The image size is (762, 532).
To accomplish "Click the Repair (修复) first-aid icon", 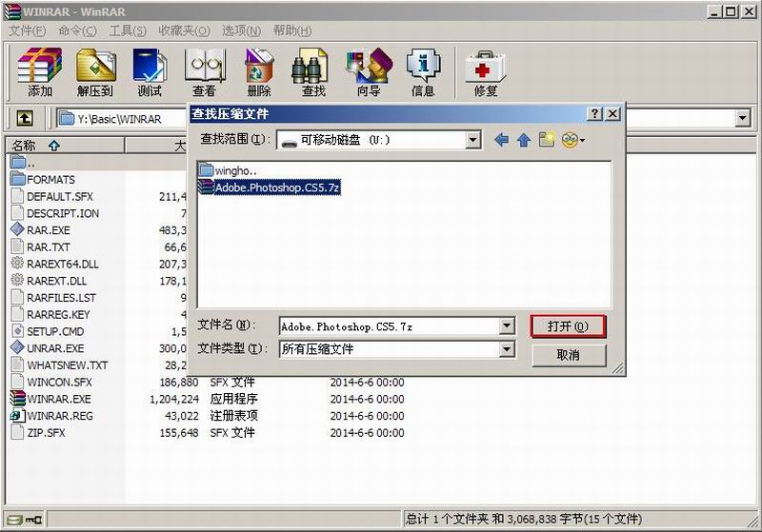I will [485, 67].
